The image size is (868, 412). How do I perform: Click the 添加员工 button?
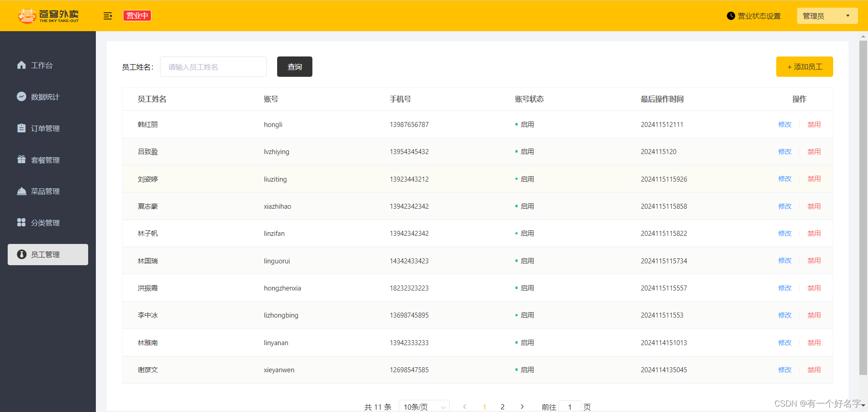(x=805, y=67)
